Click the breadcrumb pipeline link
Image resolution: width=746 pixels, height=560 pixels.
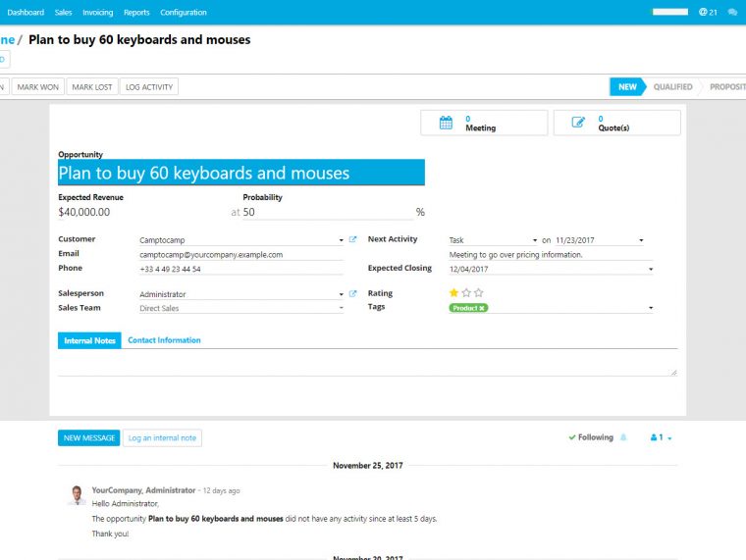(7, 40)
